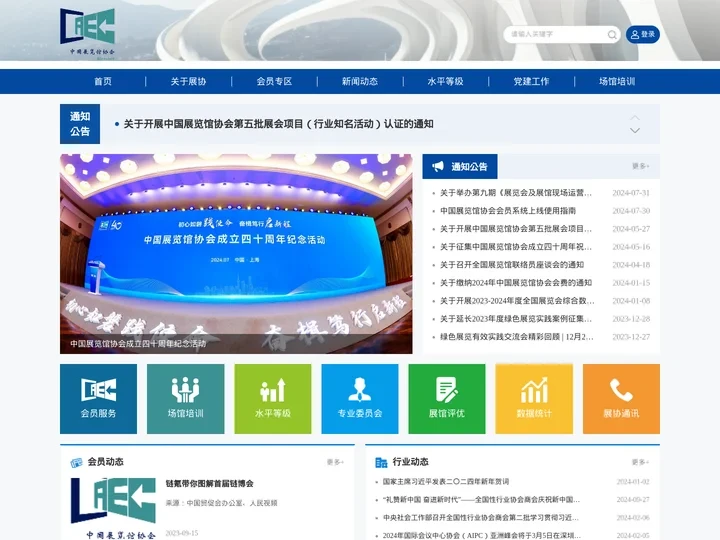
Task: Open notice 关于举办第九期《展览会及展馆现场运营
Action: click(x=516, y=193)
